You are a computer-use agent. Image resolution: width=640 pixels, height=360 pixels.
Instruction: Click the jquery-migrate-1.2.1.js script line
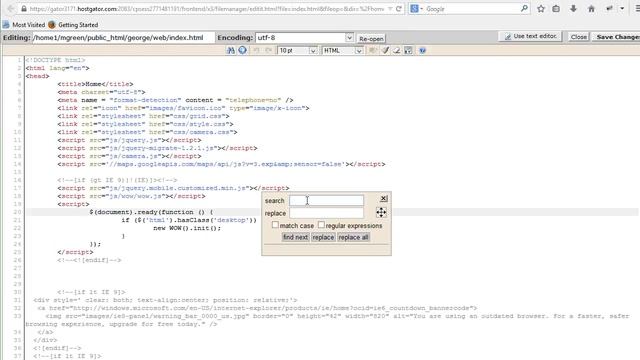157,148
